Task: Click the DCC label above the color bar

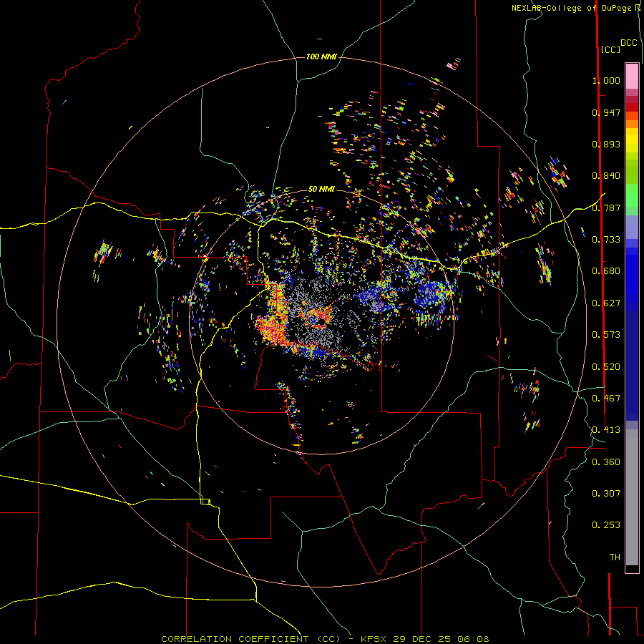Action: (x=629, y=43)
